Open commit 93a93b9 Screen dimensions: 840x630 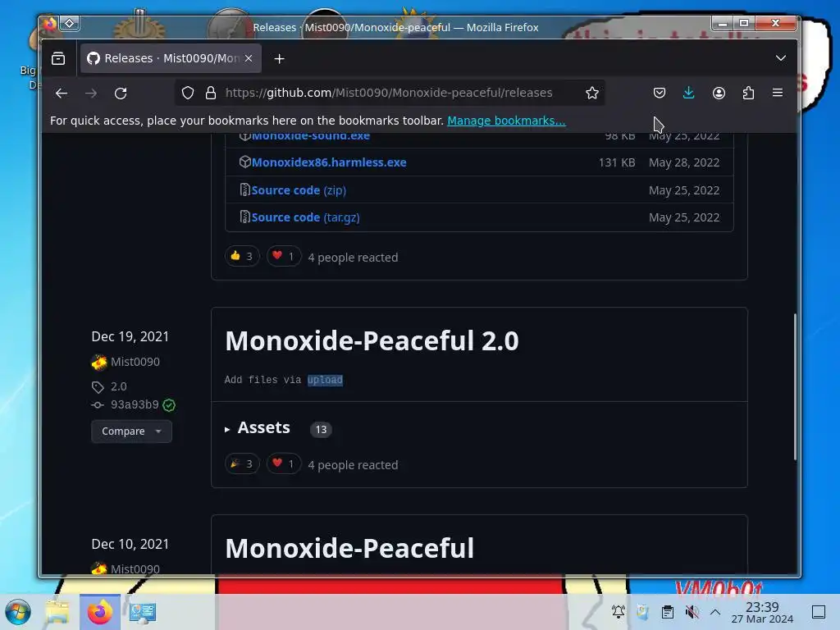click(x=135, y=404)
